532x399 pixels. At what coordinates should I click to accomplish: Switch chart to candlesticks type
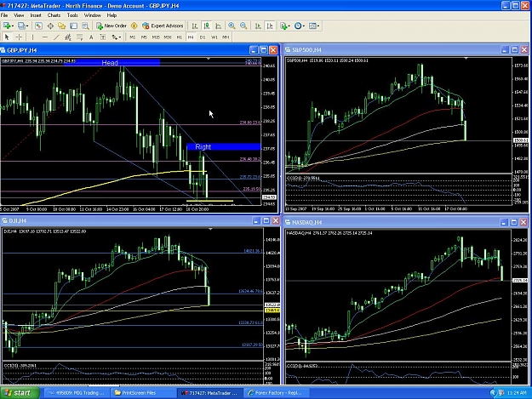click(x=206, y=26)
